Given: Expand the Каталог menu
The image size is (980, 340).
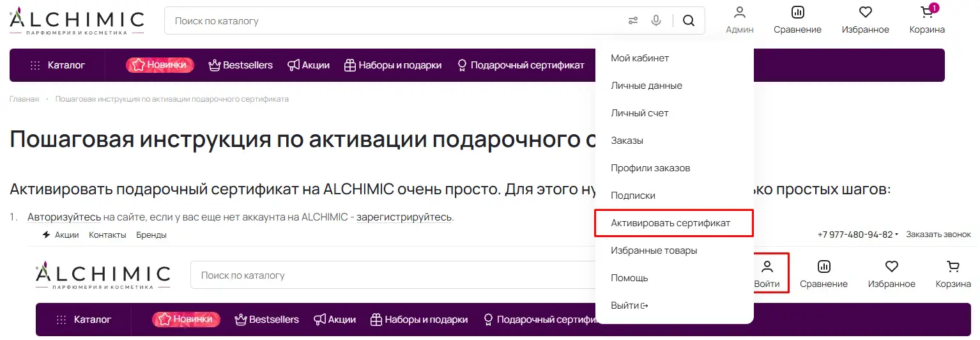Looking at the screenshot, I should (57, 65).
